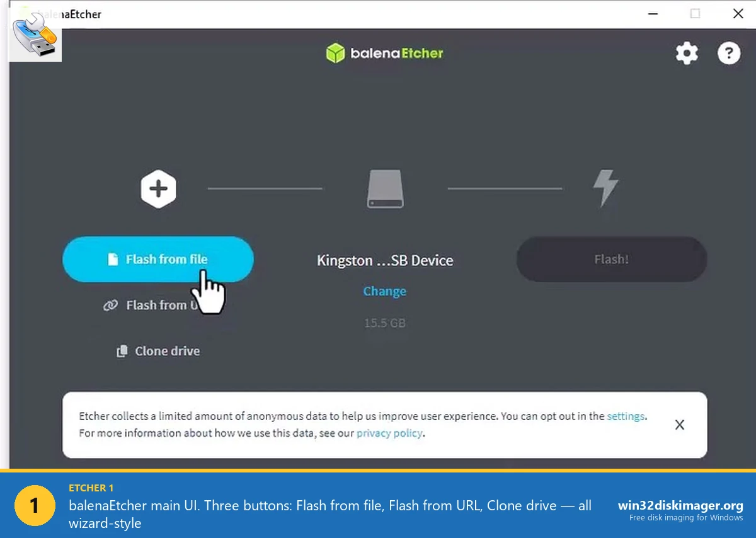Click the 15.5 GB capacity text
The width and height of the screenshot is (756, 538).
[x=384, y=323]
